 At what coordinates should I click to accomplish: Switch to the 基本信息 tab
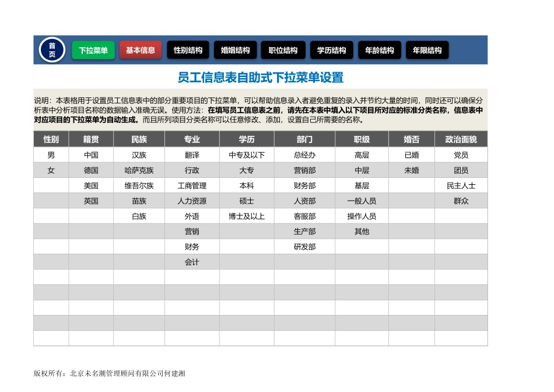tap(141, 50)
